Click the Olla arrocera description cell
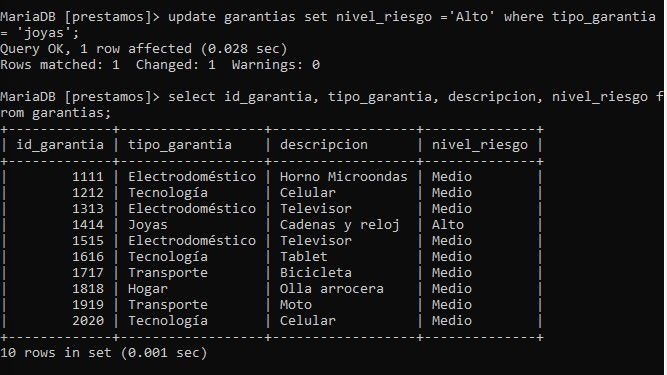Screen dimensions: 667x375 [x=332, y=289]
